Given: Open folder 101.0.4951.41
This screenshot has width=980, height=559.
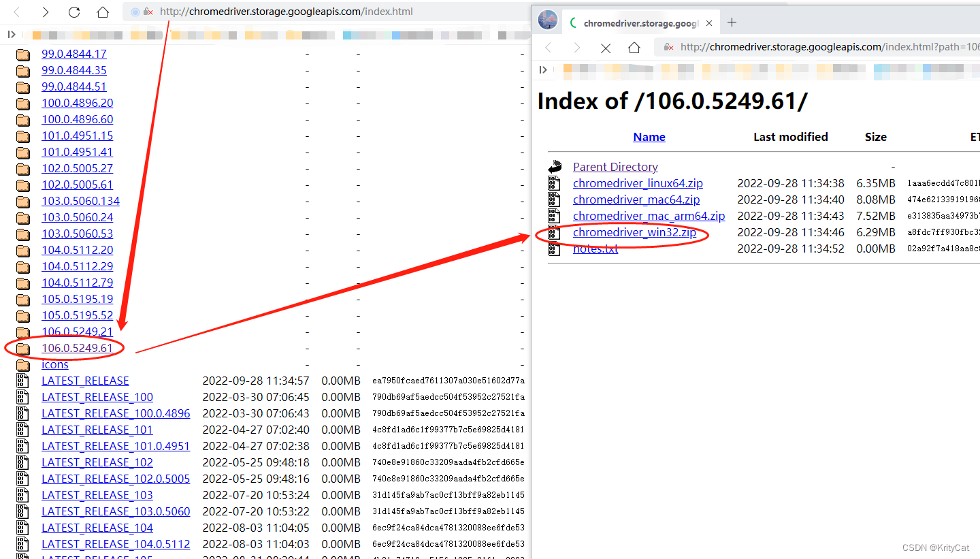Looking at the screenshot, I should (x=78, y=152).
